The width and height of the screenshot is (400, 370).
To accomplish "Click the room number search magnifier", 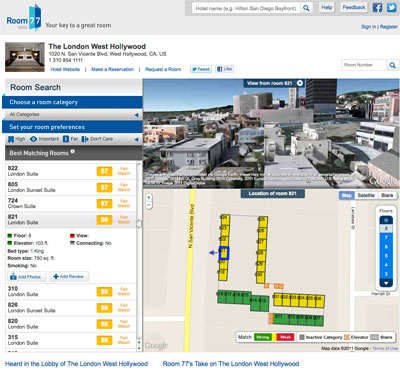I will tap(393, 65).
